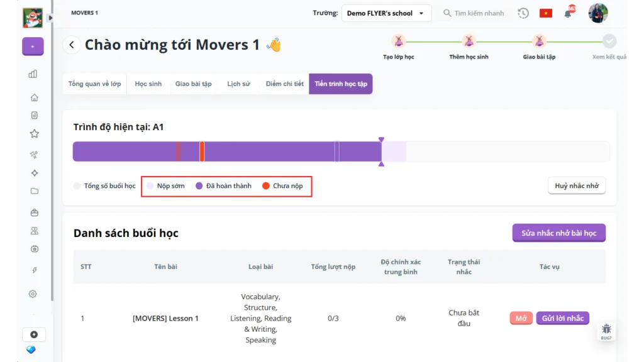Open the Demo FLYER's school dropdown
Image resolution: width=644 pixels, height=362 pixels.
(386, 13)
